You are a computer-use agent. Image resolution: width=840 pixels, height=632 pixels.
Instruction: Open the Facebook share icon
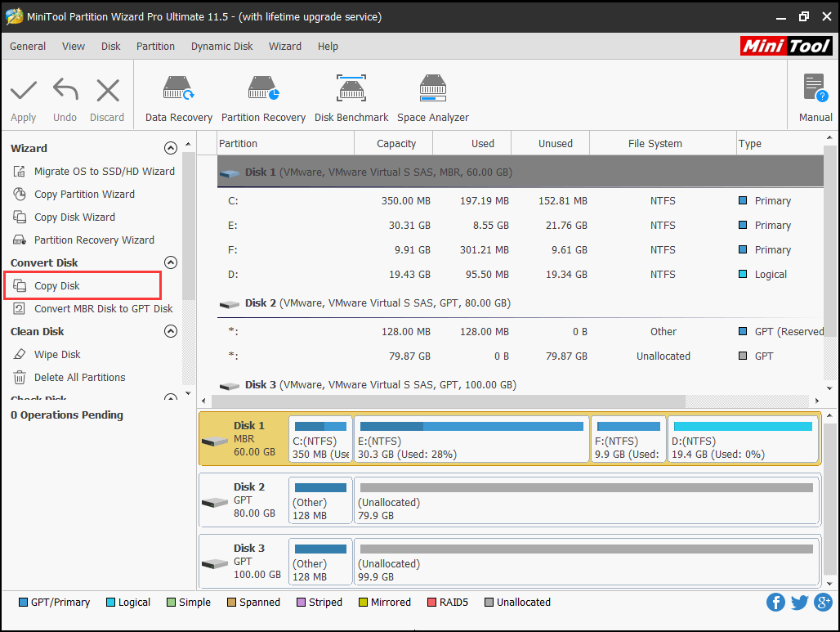click(x=775, y=602)
